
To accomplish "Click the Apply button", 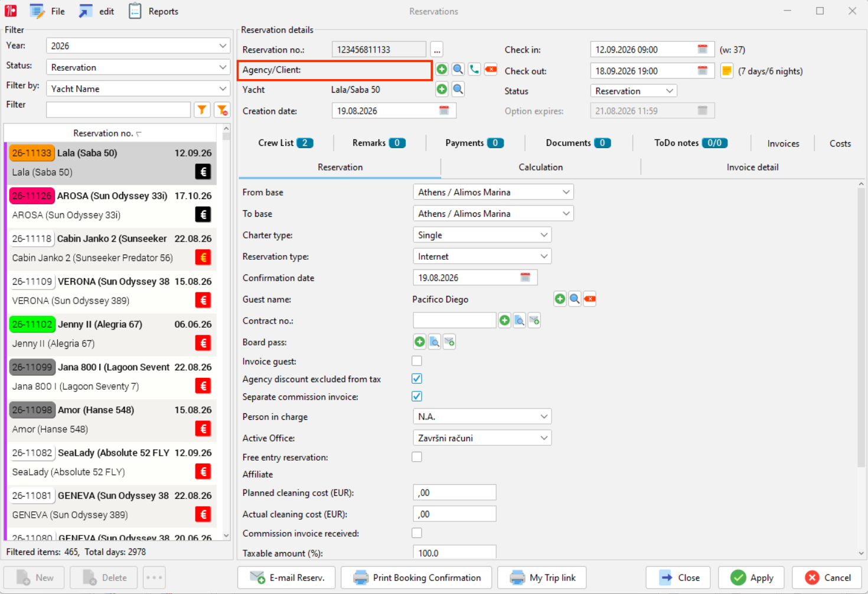I will [x=751, y=577].
